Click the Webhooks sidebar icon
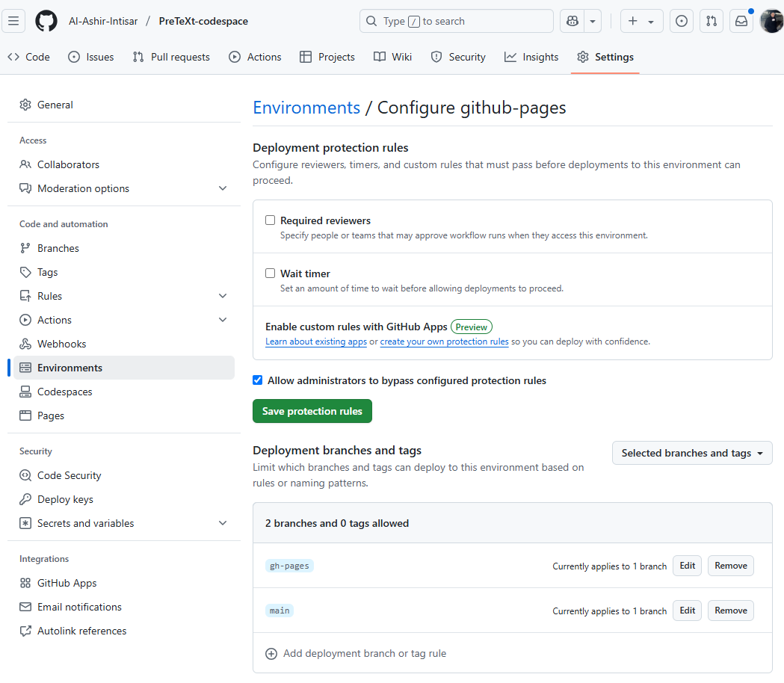The height and width of the screenshot is (683, 784). pyautogui.click(x=25, y=344)
